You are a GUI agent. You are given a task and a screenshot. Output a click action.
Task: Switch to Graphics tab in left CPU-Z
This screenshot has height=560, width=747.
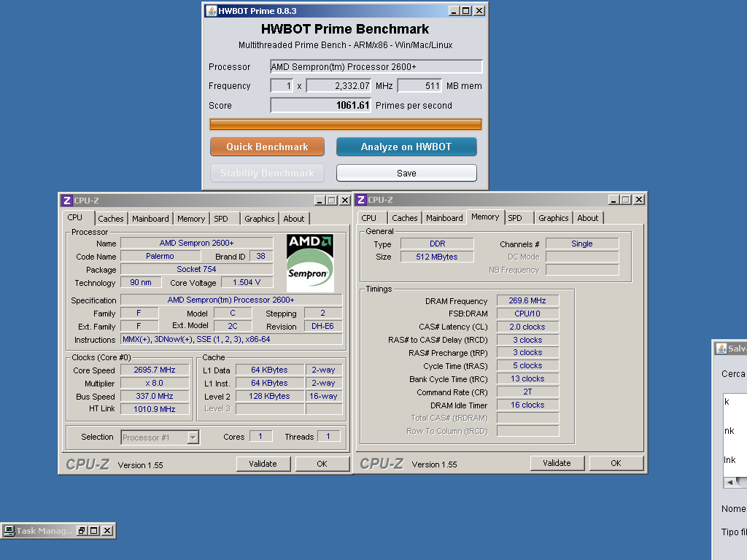[x=260, y=219]
